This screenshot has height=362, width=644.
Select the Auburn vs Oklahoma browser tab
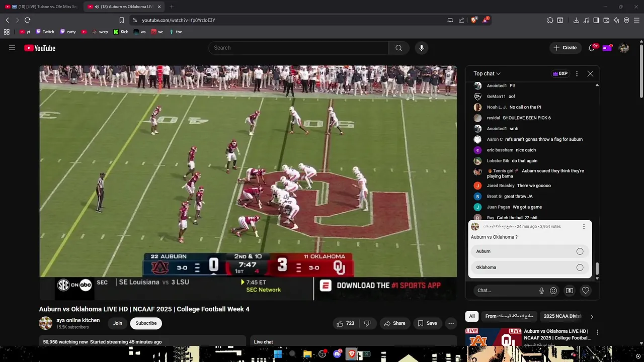pos(125,7)
